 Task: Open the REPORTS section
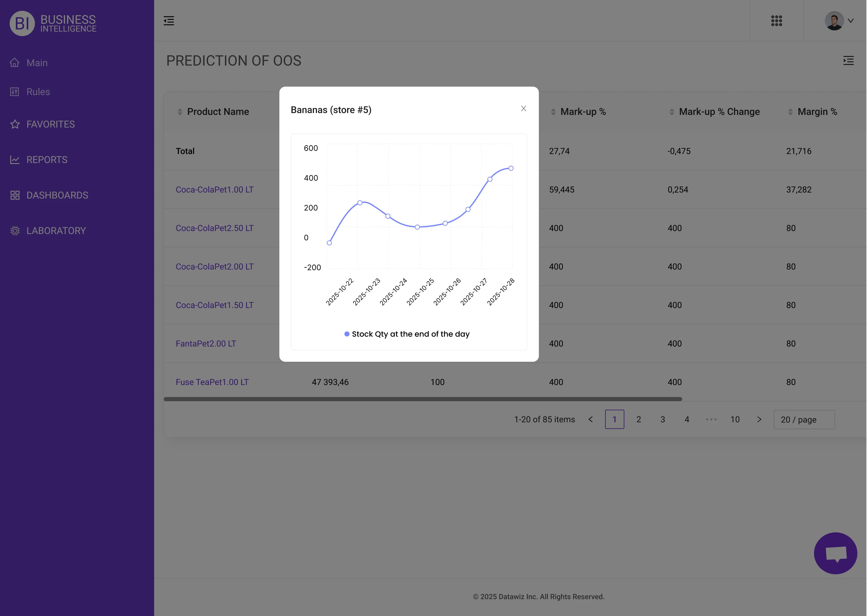pyautogui.click(x=47, y=160)
